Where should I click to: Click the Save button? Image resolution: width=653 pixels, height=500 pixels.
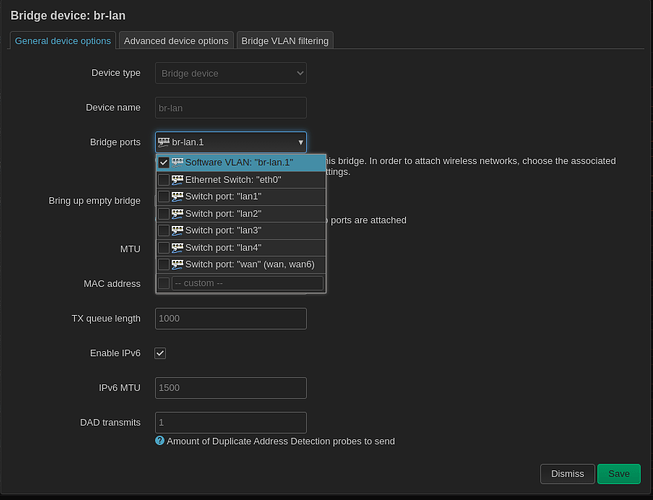(x=619, y=474)
